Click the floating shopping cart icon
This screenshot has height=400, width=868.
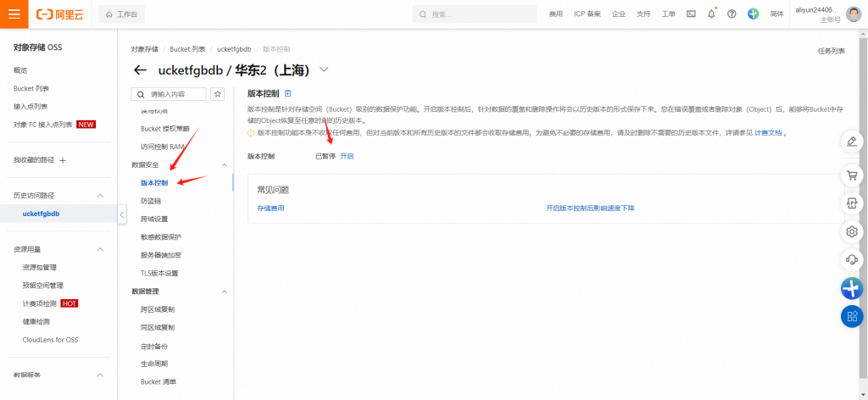(x=853, y=176)
